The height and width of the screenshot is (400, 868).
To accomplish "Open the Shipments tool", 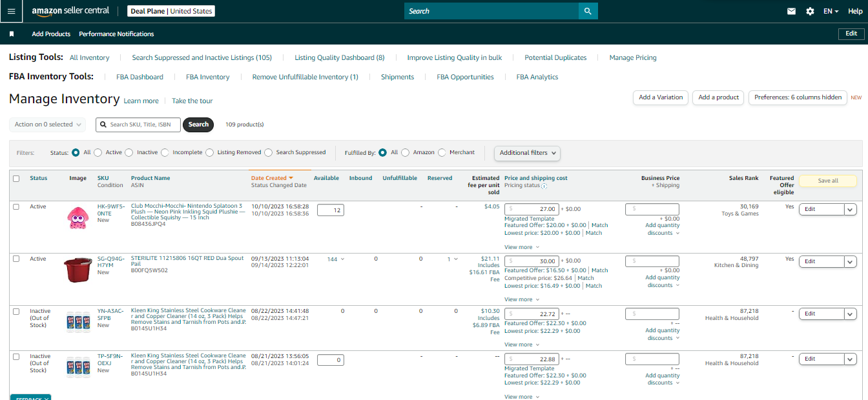I will point(398,77).
